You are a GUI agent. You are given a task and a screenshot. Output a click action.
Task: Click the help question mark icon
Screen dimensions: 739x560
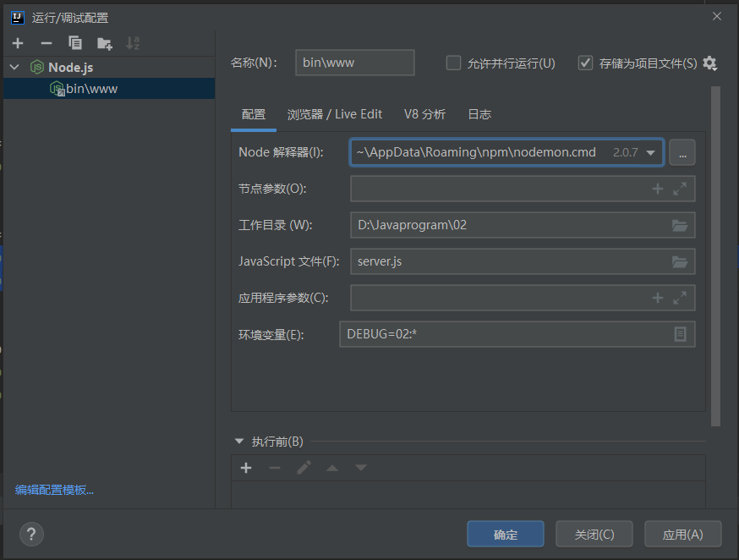click(x=31, y=534)
